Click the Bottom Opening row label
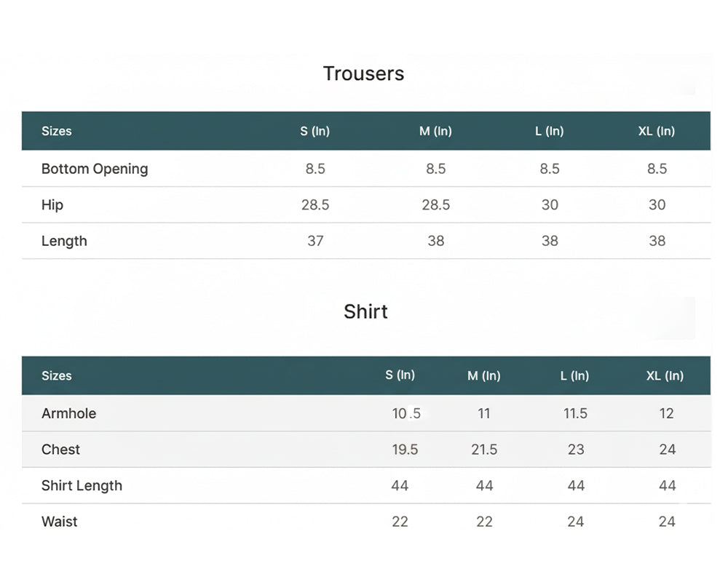 point(95,169)
